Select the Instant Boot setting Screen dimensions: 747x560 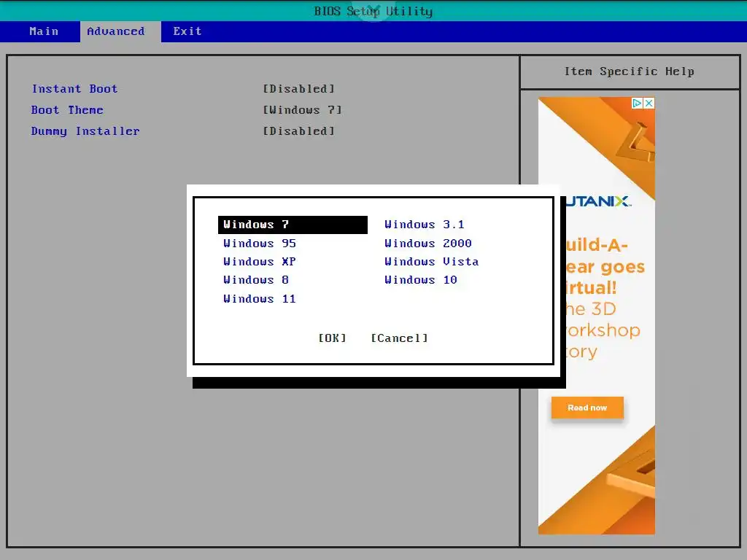pyautogui.click(x=75, y=89)
